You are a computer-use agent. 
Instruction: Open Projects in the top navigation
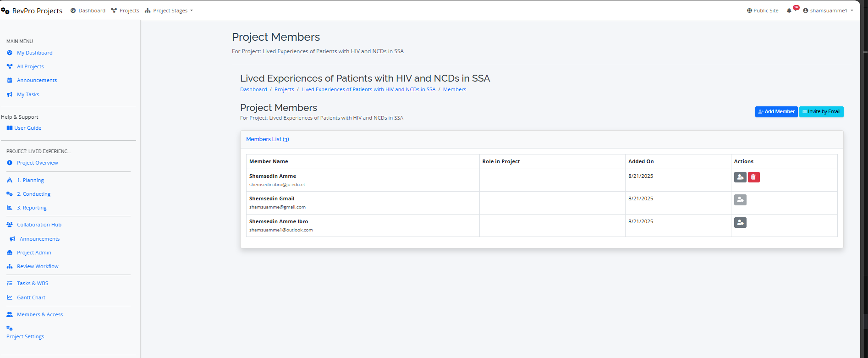click(125, 11)
